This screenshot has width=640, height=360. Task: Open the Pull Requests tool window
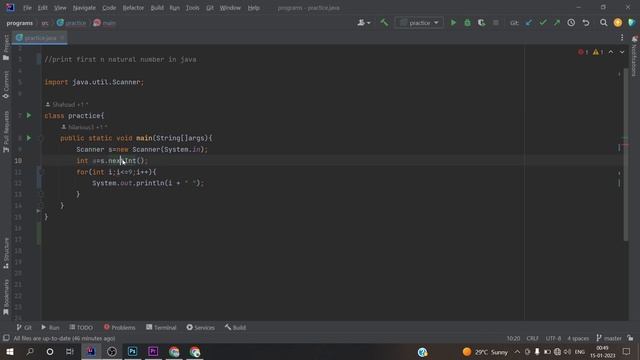(6, 131)
